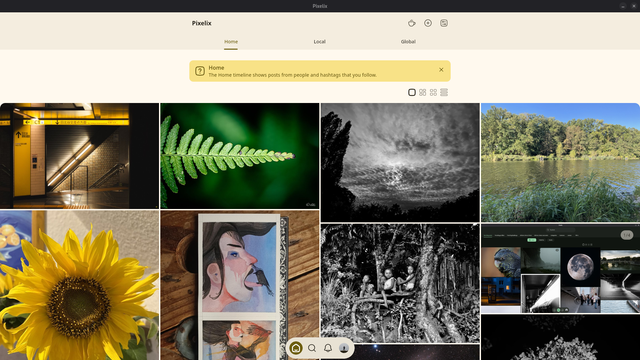
Task: Open profile avatar in bottom bar
Action: (x=344, y=348)
